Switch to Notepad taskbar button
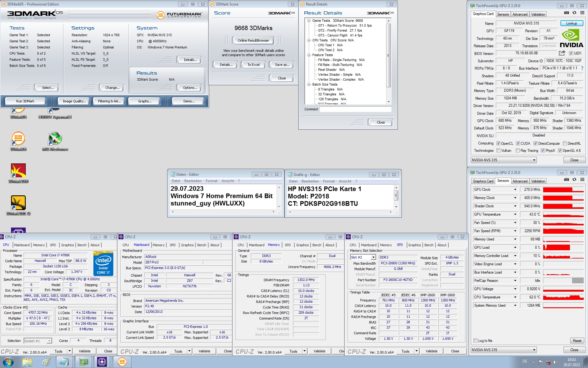The image size is (588, 368). pos(64,362)
